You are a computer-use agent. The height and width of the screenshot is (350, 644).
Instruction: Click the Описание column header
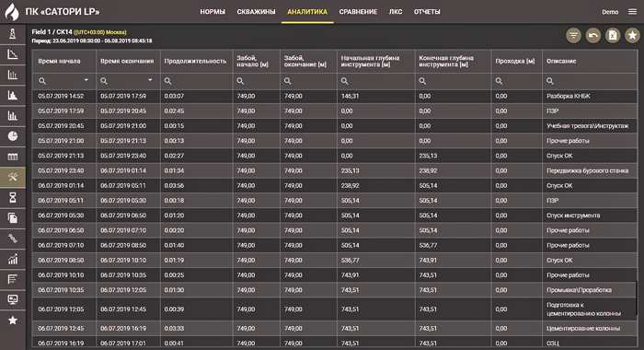[590, 62]
